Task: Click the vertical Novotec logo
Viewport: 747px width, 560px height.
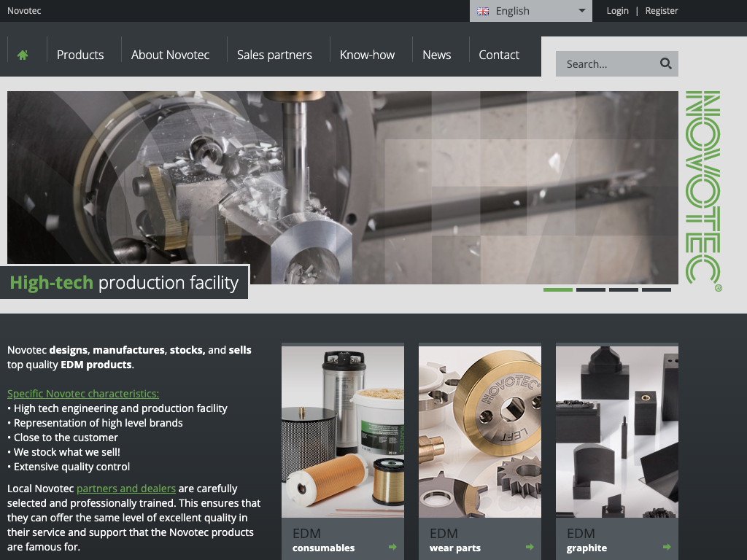Action: [x=703, y=190]
